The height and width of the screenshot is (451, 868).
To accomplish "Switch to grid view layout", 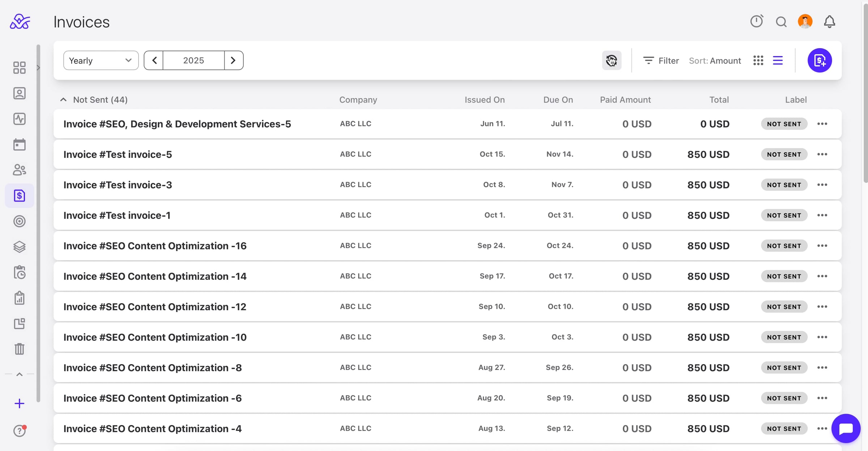I will pos(758,60).
